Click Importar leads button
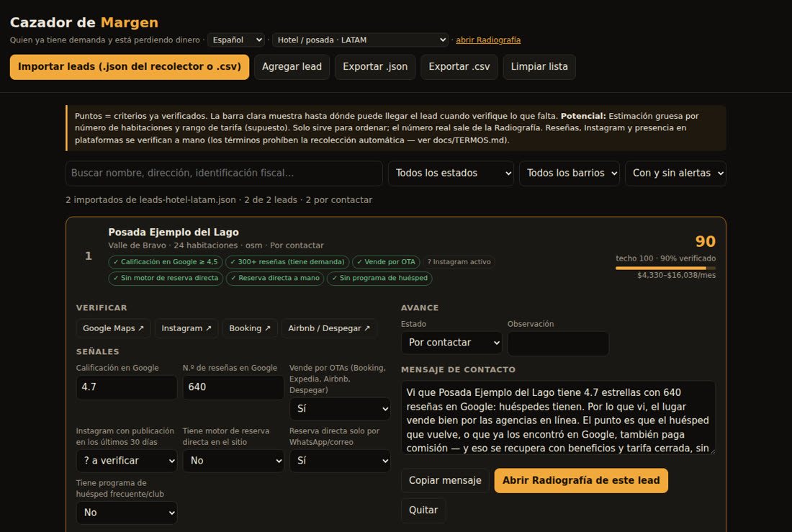This screenshot has width=792, height=532. click(130, 67)
